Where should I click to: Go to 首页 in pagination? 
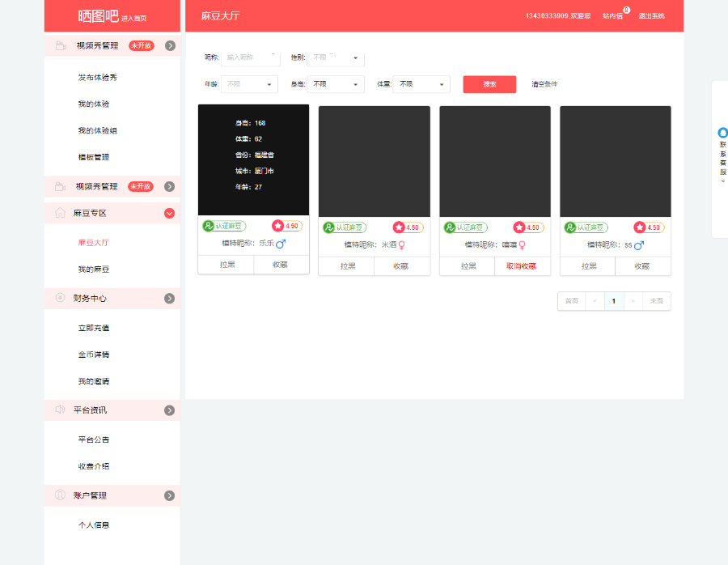(572, 301)
